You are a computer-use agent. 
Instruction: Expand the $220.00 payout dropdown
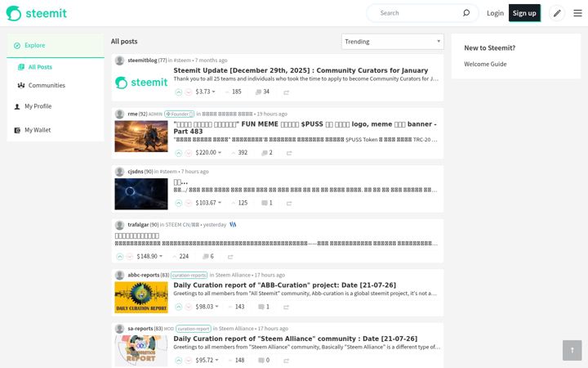(x=208, y=152)
